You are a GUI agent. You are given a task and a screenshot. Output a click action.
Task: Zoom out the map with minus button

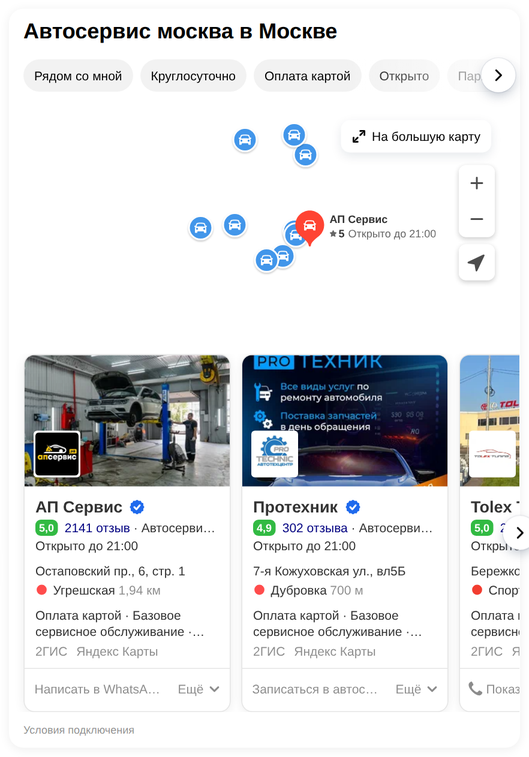[476, 219]
